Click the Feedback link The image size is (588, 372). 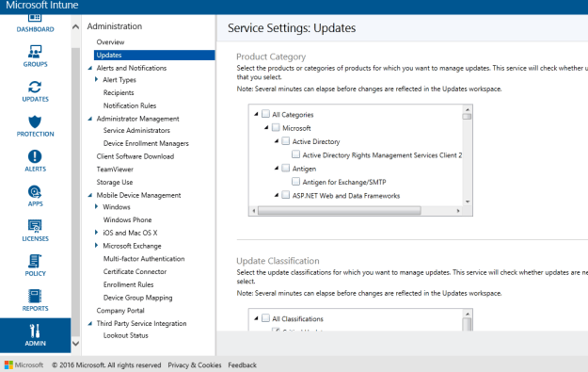coord(242,365)
